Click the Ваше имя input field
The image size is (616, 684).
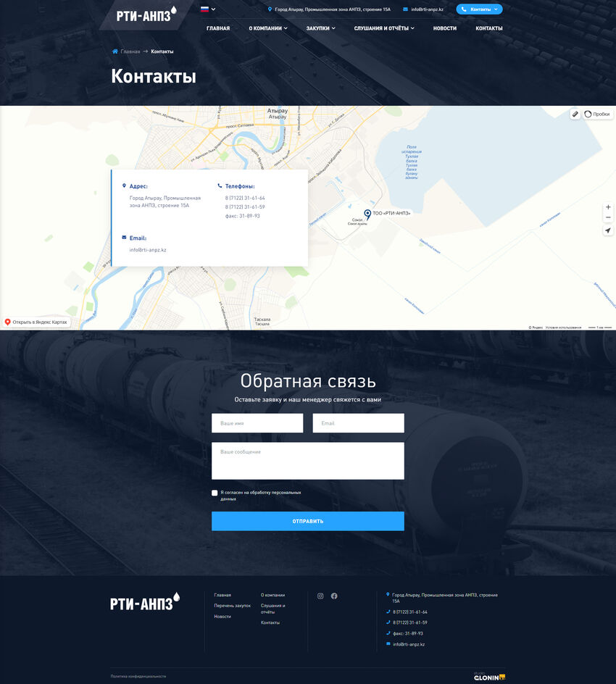pos(257,422)
